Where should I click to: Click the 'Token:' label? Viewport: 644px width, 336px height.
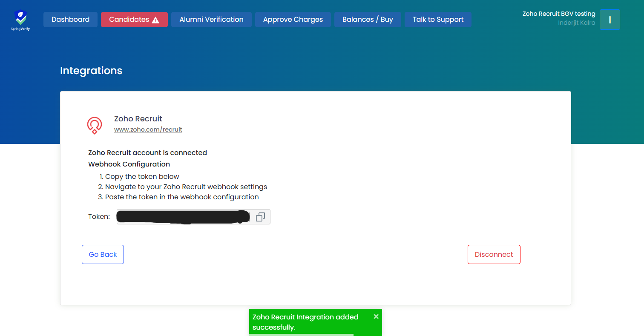click(99, 216)
